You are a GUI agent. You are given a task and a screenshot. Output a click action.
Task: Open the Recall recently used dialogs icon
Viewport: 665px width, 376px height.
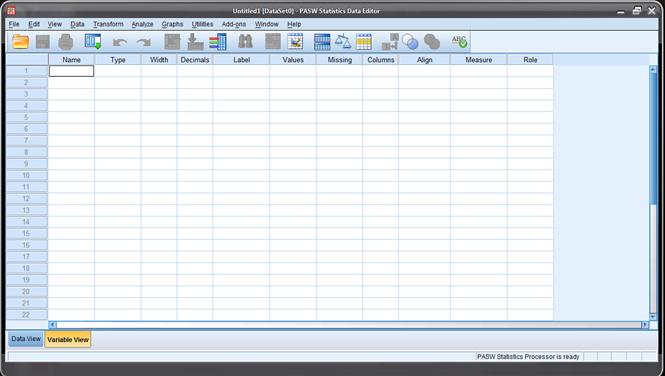pos(93,42)
